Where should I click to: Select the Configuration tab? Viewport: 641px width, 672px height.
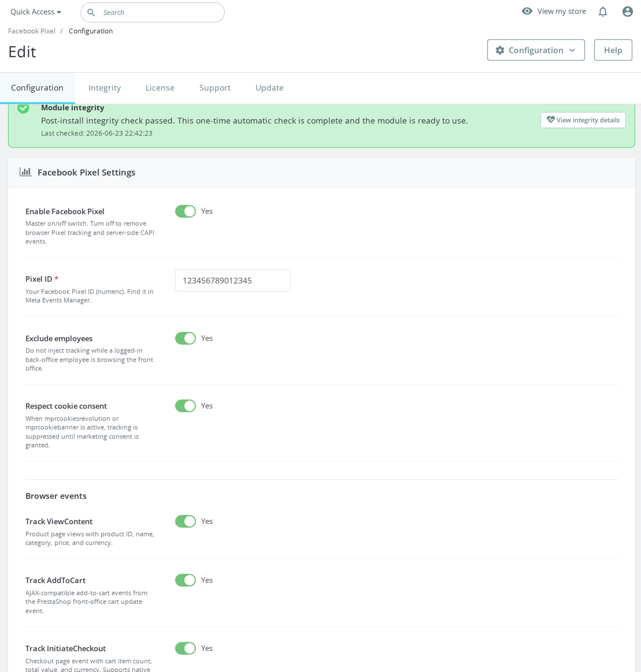point(37,88)
